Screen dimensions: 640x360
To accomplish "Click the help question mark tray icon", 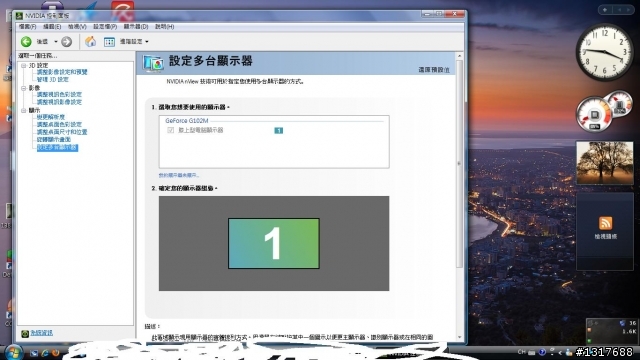I will 542,352.
